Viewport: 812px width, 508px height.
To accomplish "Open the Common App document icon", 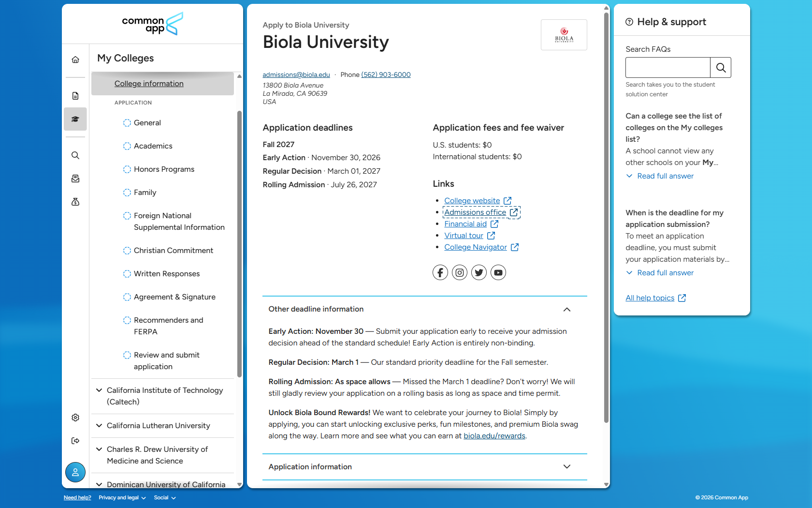I will coord(75,96).
